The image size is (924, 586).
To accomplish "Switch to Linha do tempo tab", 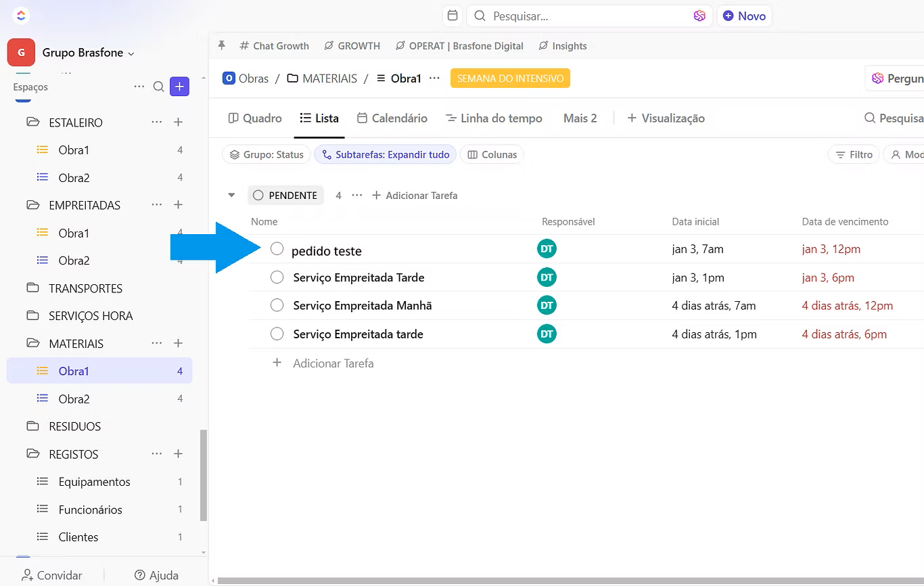I will (494, 118).
